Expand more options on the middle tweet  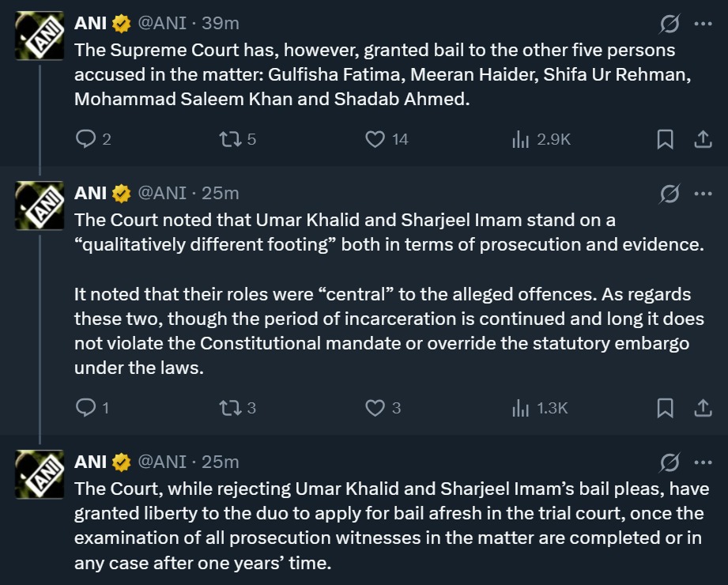[x=703, y=194]
